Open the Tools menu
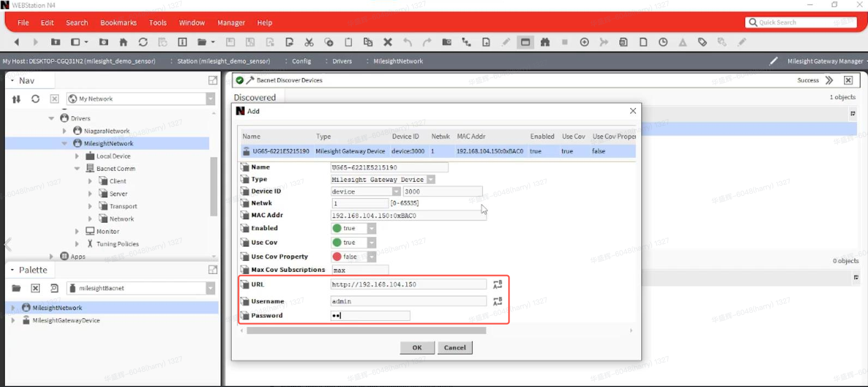The height and width of the screenshot is (387, 868). pos(158,23)
